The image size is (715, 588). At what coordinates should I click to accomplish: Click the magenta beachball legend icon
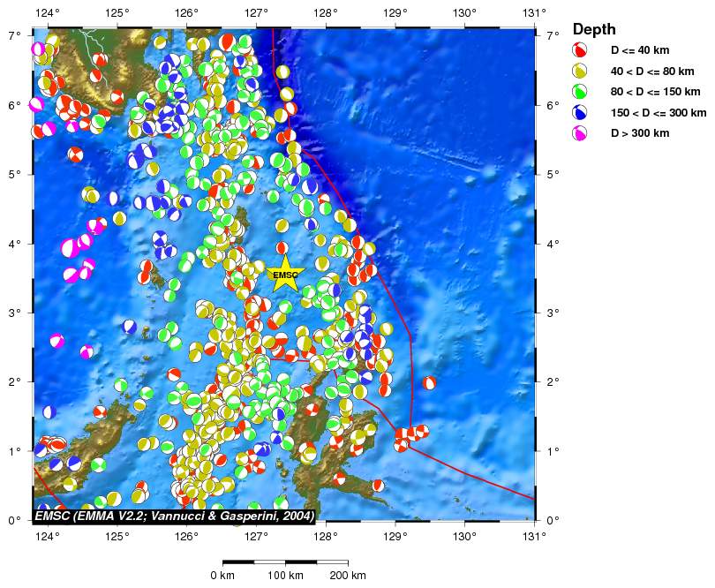point(581,133)
